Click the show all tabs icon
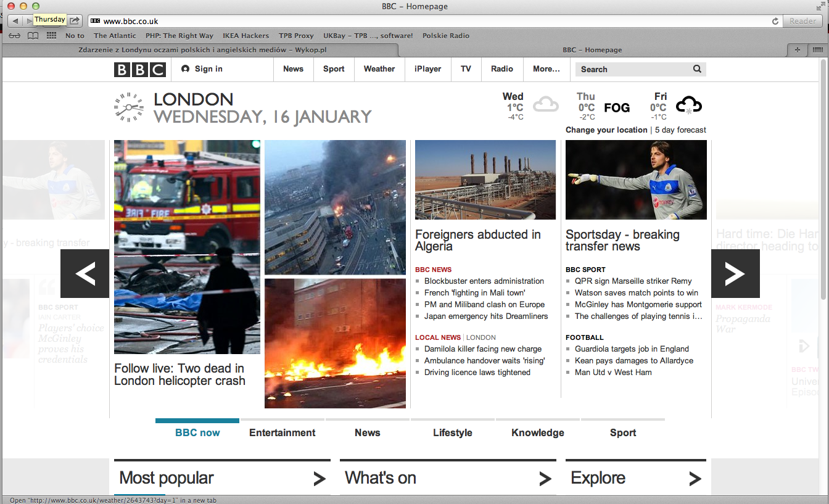829x504 pixels. [x=817, y=50]
